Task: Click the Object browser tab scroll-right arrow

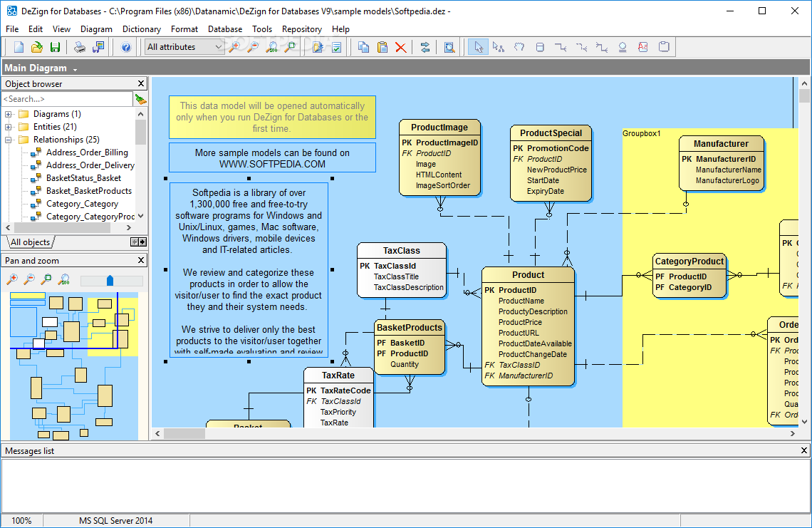Action: [143, 242]
